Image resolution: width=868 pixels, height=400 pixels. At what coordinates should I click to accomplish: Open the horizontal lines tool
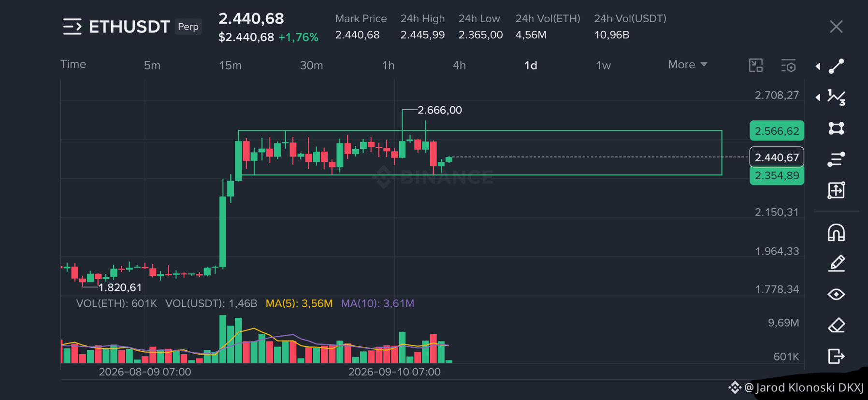click(836, 159)
